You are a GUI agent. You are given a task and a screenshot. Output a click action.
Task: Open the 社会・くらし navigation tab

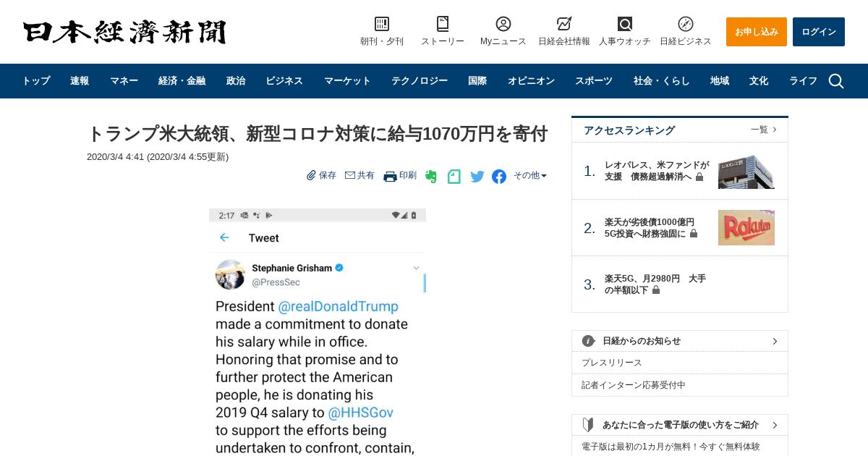[x=662, y=81]
